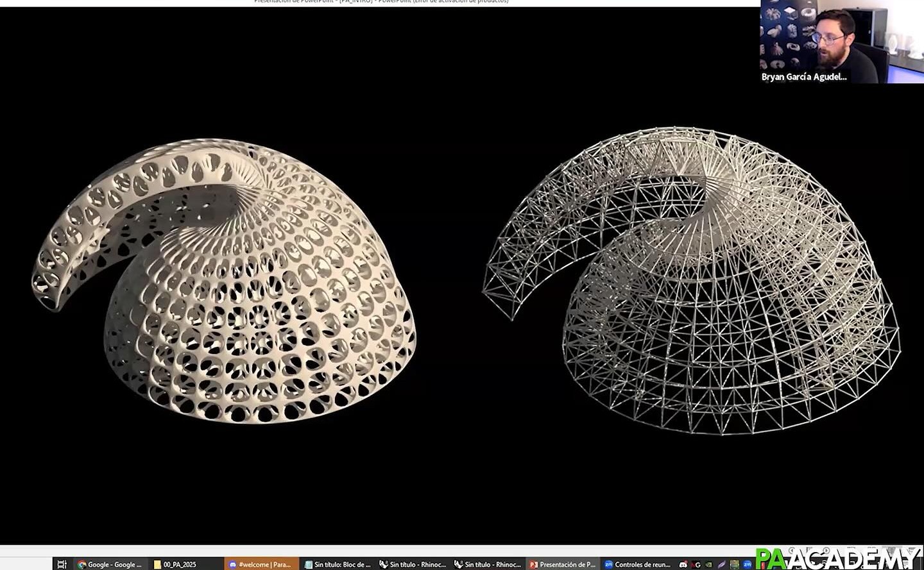
Task: Switch to the 'Sin título - Rhinoc...' Rhino window
Action: click(414, 564)
